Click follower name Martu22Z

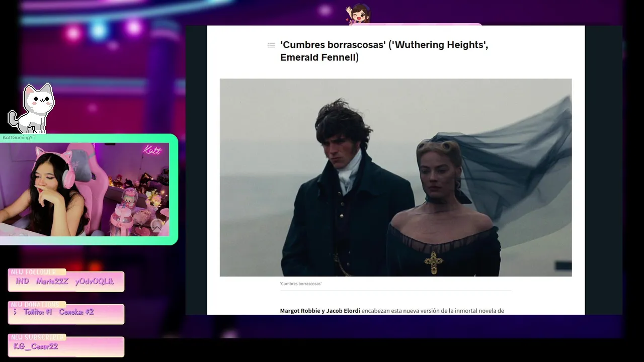tap(52, 282)
